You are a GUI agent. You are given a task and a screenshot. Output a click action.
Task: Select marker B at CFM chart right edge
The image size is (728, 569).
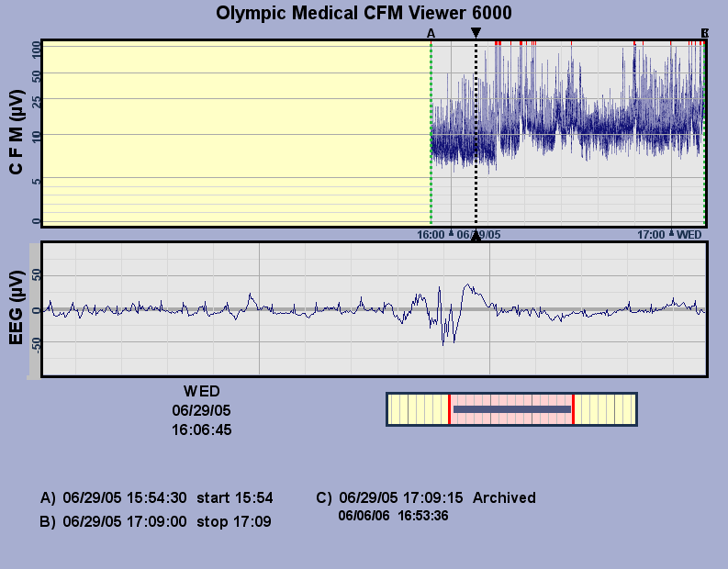[705, 33]
